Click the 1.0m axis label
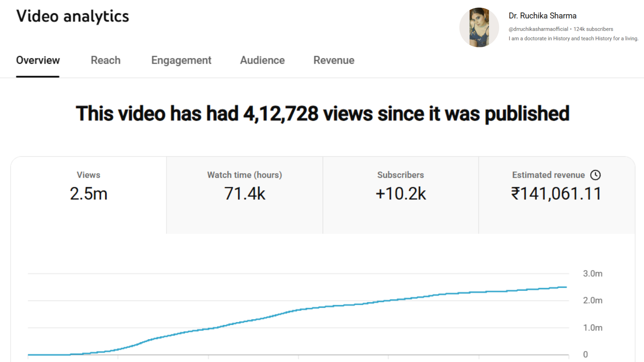The height and width of the screenshot is (362, 644). [593, 328]
